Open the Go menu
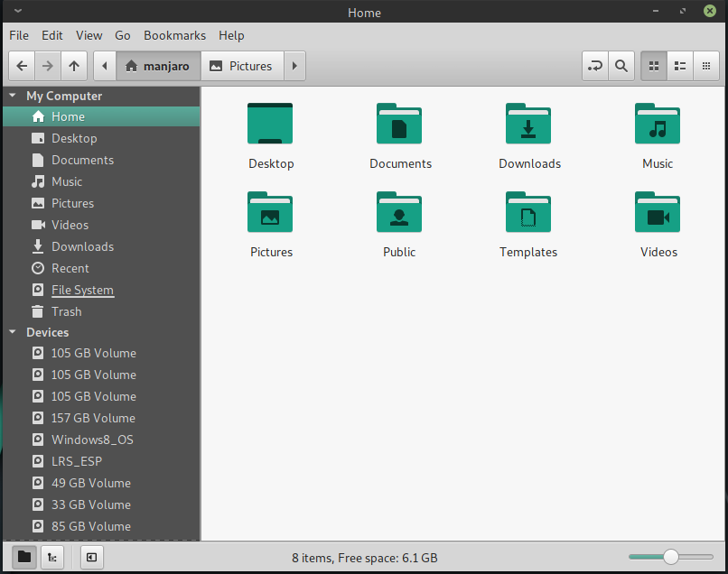 (122, 35)
